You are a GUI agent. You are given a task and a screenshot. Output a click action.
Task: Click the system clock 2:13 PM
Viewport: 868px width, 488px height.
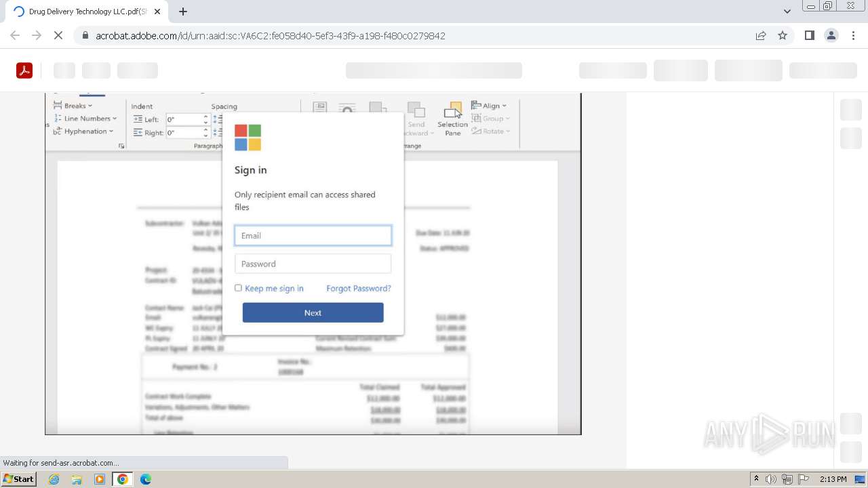pos(833,479)
